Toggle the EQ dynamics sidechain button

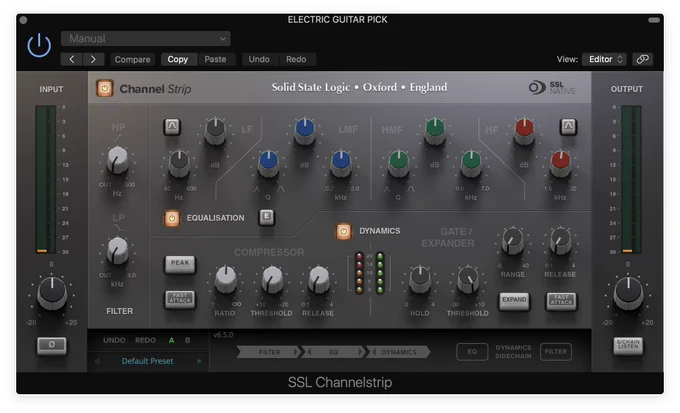(472, 352)
